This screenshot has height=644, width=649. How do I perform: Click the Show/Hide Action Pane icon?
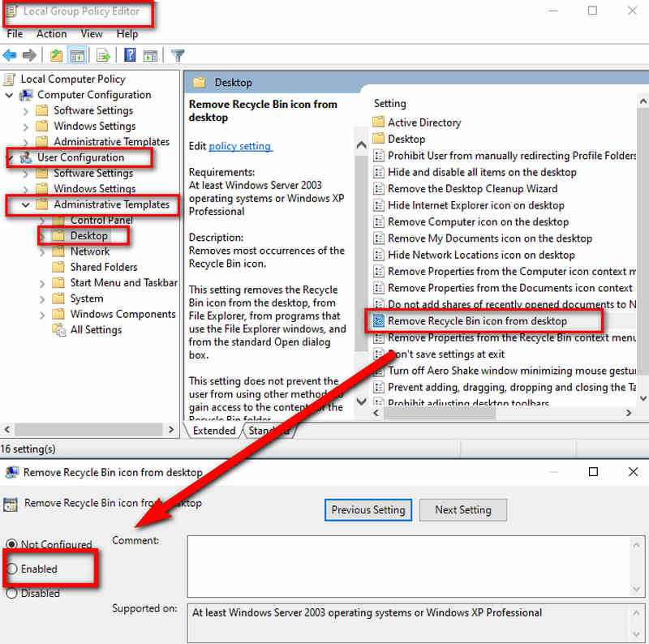click(x=150, y=56)
